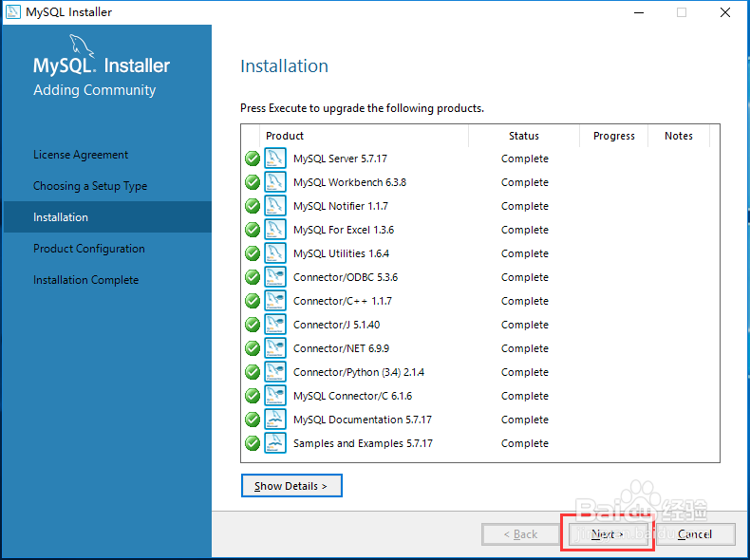Select the 'MySQL Documentation 5.7.17' row text

(x=363, y=420)
